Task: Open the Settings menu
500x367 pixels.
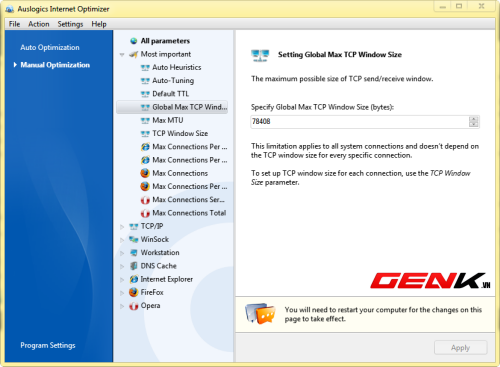Action: click(70, 24)
